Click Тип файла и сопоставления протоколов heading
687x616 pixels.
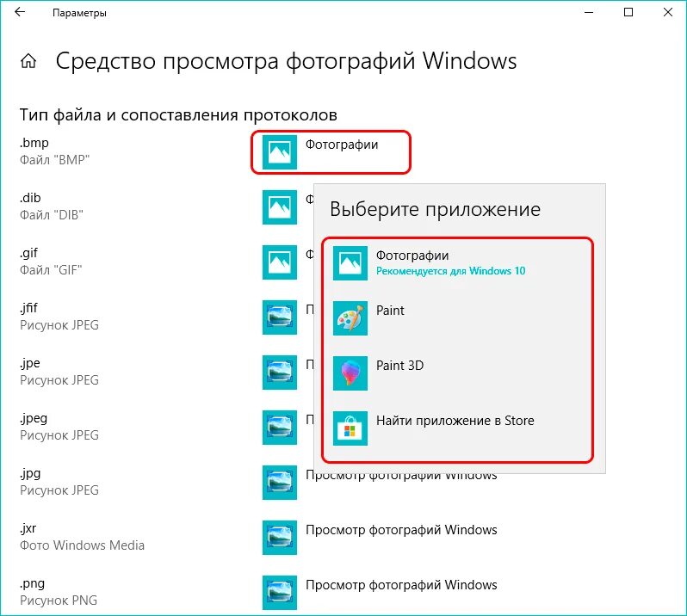(178, 115)
